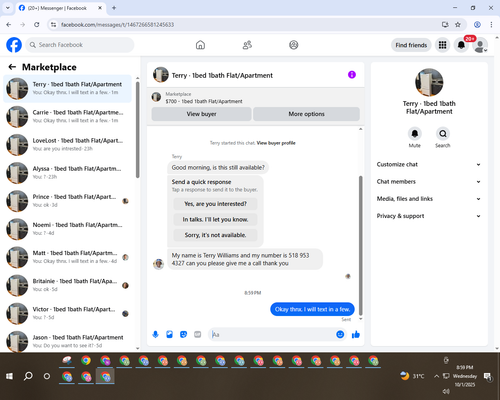The width and height of the screenshot is (500, 400).
Task: Open the Groups icon in top navigation
Action: tap(294, 45)
